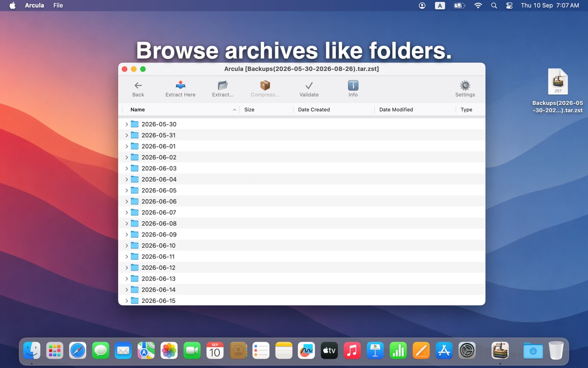Open Spotlight search in menu bar

click(494, 6)
